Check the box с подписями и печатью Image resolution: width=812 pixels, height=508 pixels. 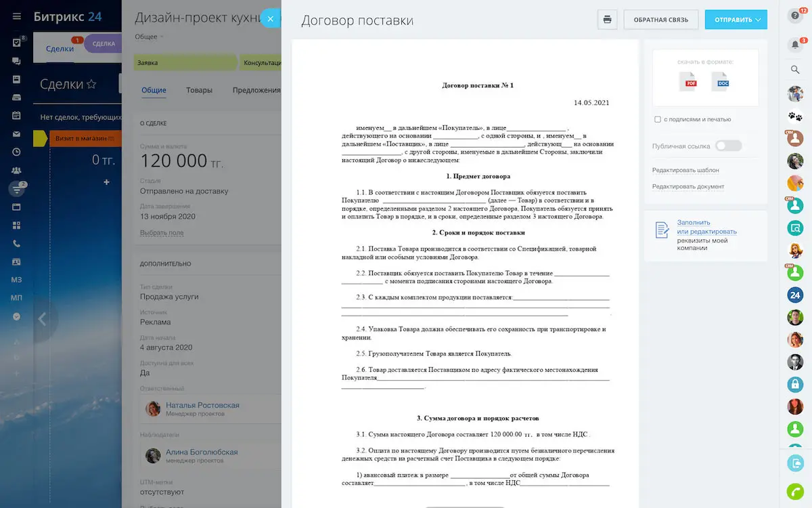click(657, 119)
